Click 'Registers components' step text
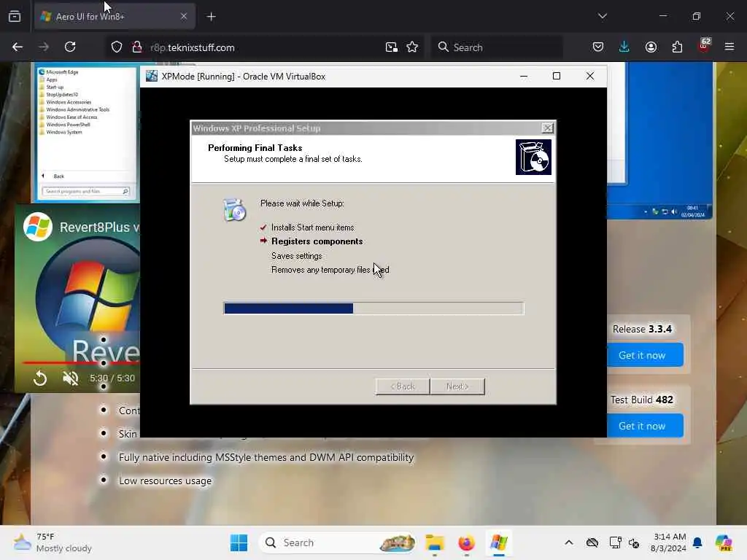 pyautogui.click(x=317, y=241)
